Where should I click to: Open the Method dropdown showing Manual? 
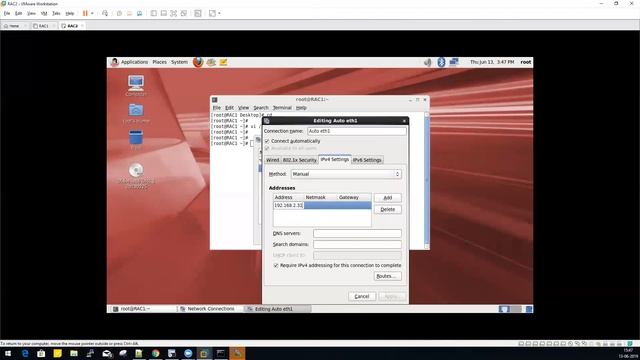click(346, 174)
